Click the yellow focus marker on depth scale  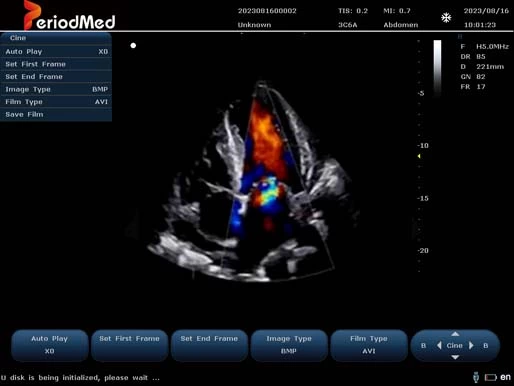pyautogui.click(x=419, y=156)
